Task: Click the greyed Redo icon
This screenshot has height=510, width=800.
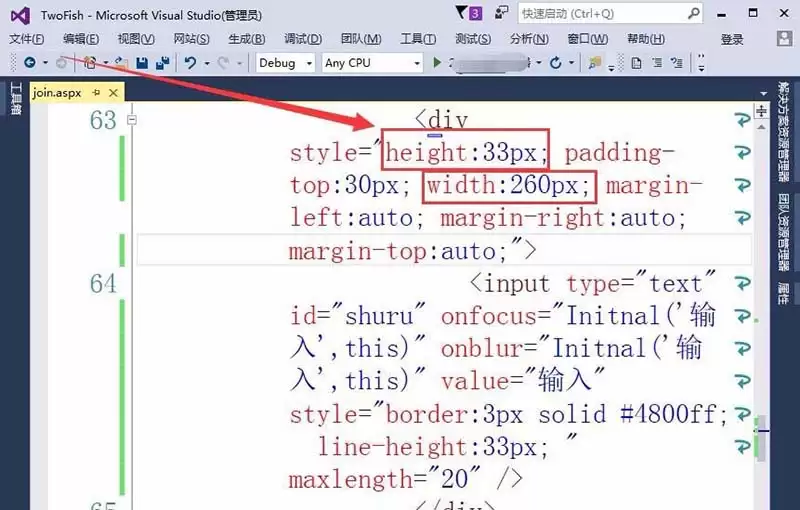Action: tap(223, 63)
